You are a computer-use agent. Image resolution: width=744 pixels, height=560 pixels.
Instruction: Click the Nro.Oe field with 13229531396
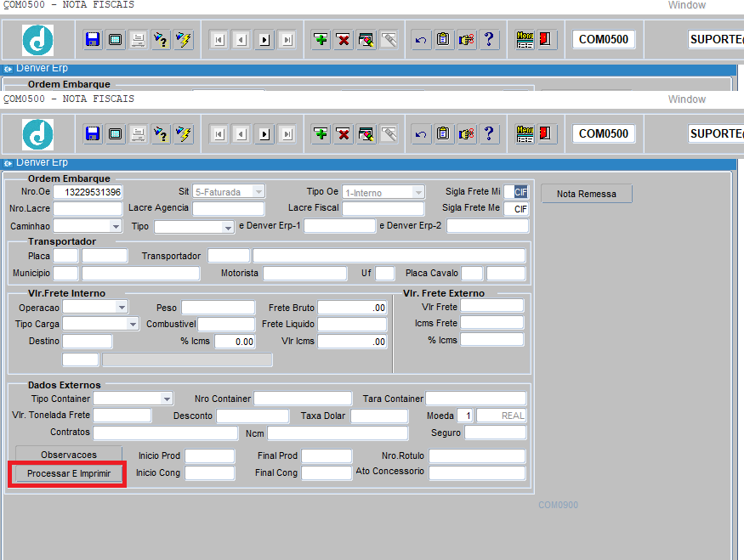[88, 192]
